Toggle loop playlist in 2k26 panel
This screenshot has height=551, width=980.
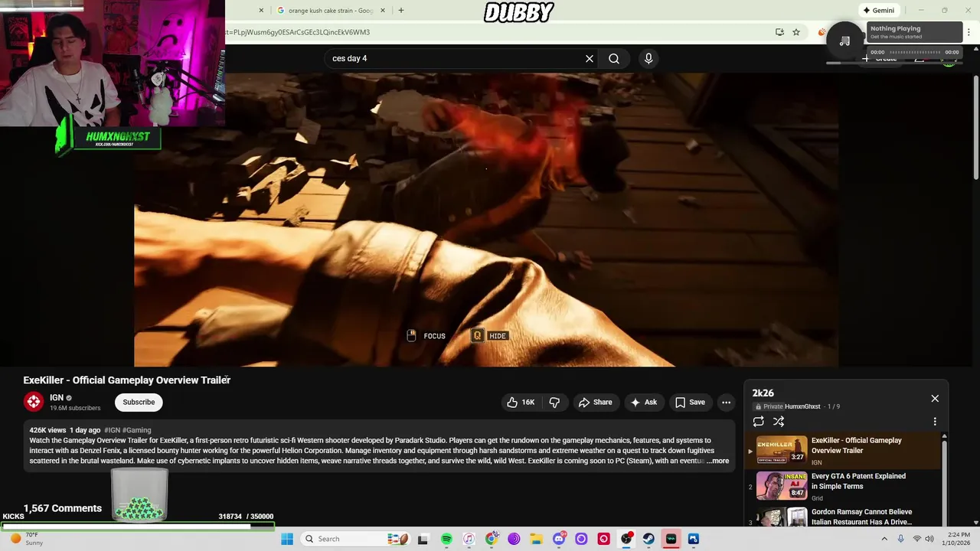click(759, 421)
